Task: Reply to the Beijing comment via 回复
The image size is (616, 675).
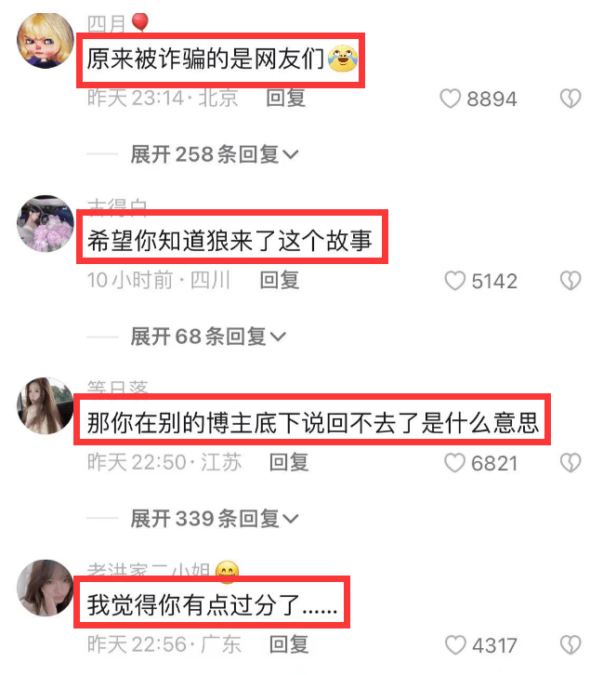Action: click(285, 99)
